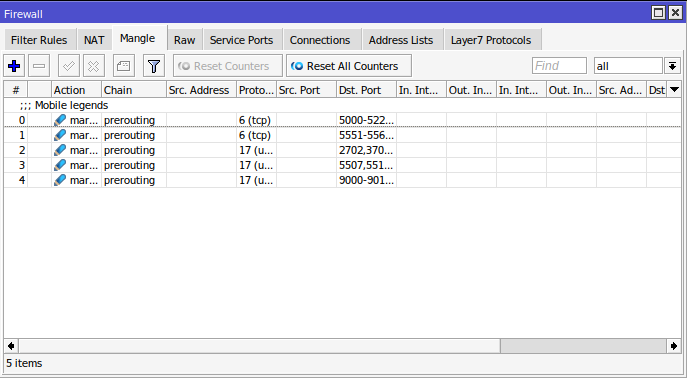Select the ';;; Mobile legends' comment row
The width and height of the screenshot is (687, 378).
(342, 105)
